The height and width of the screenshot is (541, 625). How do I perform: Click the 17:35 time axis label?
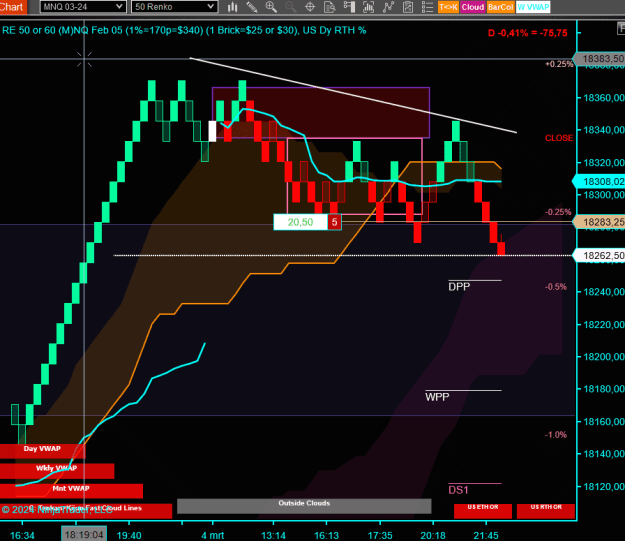pyautogui.click(x=380, y=535)
